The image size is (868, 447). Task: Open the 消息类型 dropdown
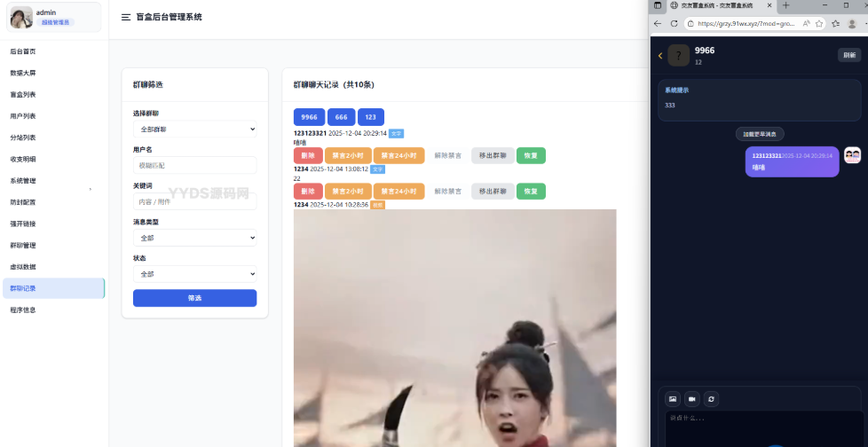coord(194,238)
